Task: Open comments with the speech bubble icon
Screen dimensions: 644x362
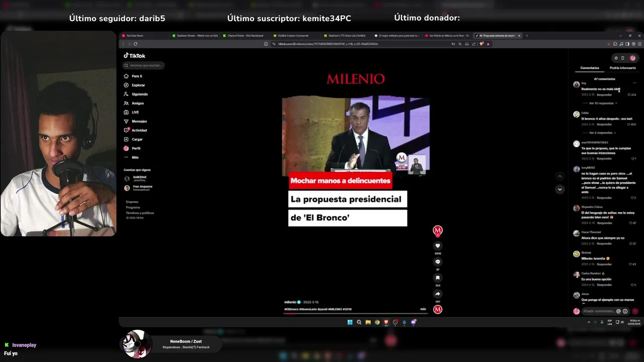Action: click(438, 262)
